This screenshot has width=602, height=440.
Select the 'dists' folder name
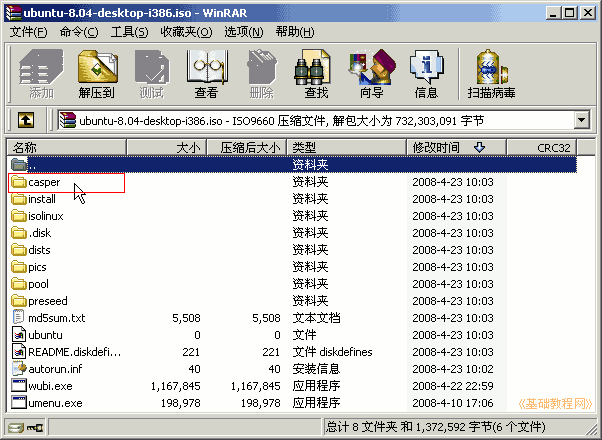[39, 250]
